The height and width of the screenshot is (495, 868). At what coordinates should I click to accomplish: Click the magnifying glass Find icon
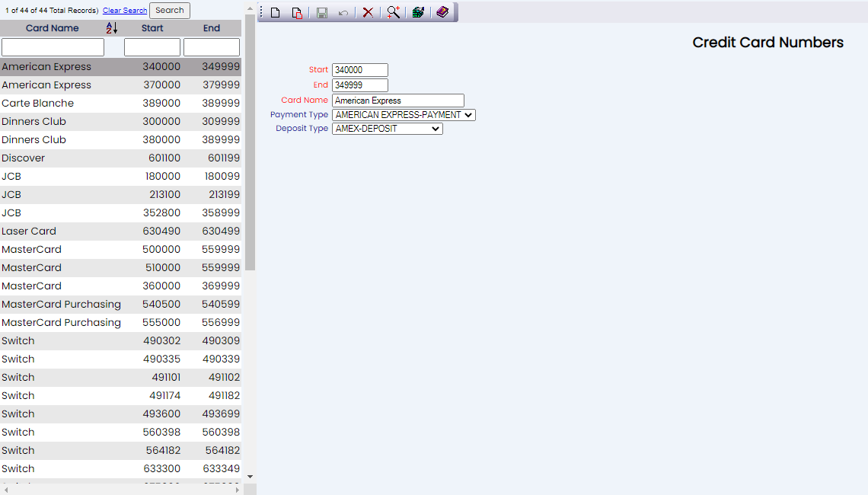[393, 12]
